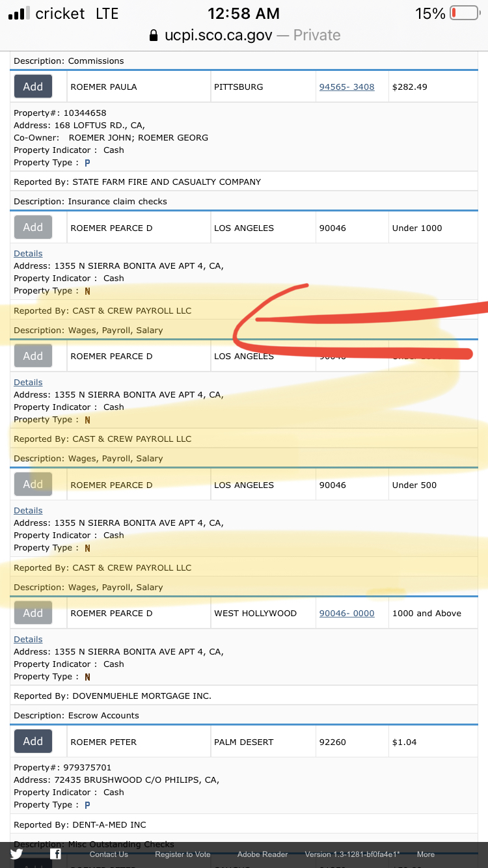Select the $282.49 amount
This screenshot has width=488, height=868.
click(410, 87)
